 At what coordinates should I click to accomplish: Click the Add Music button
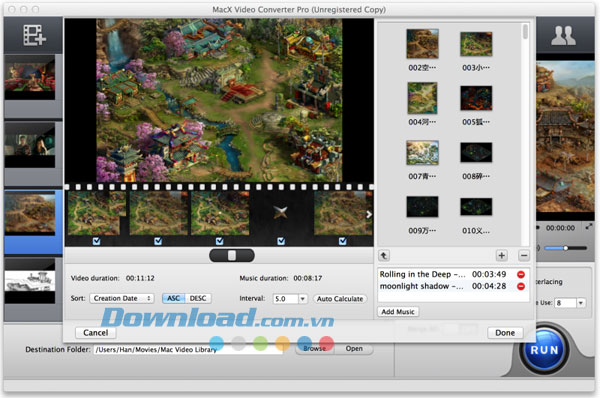click(x=398, y=312)
